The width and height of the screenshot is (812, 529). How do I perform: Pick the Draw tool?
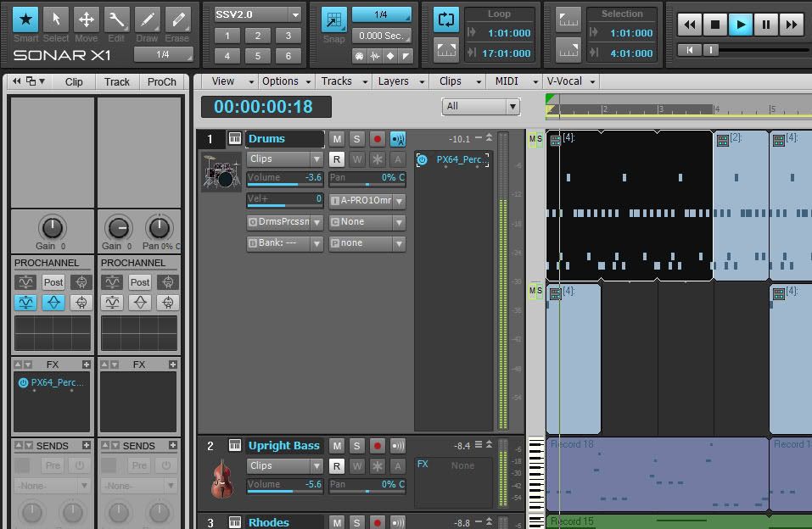click(x=147, y=20)
